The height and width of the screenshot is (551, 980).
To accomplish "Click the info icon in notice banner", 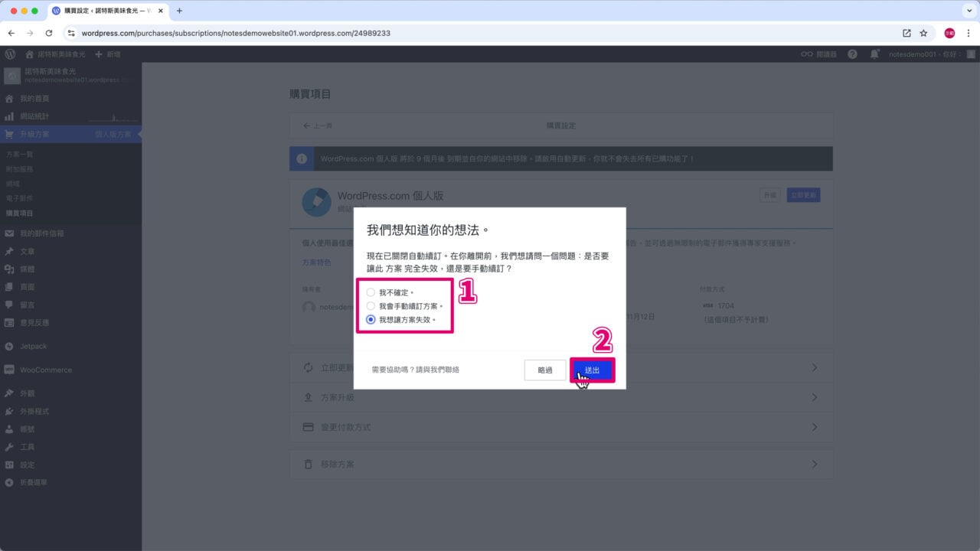I will [x=302, y=158].
